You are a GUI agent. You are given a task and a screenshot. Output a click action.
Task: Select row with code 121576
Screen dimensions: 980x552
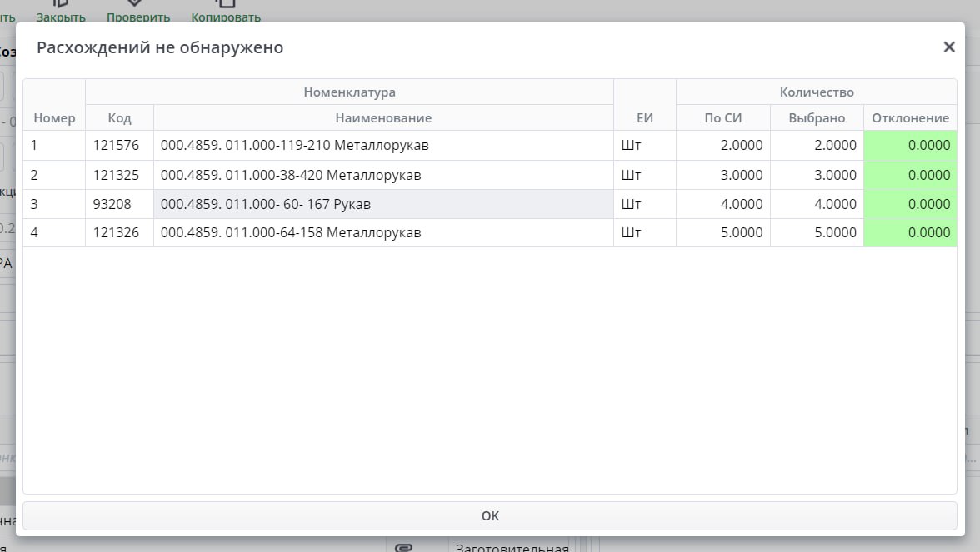click(119, 146)
